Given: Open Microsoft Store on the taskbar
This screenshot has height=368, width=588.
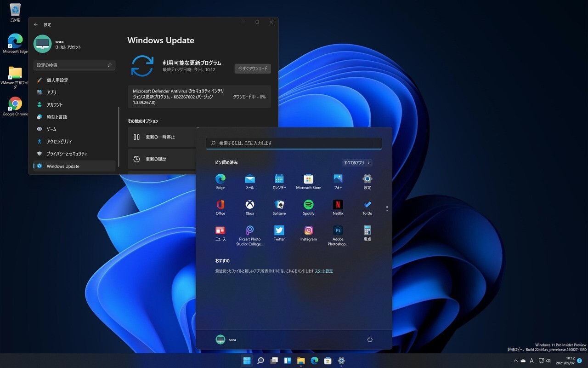Looking at the screenshot, I should coord(328,361).
